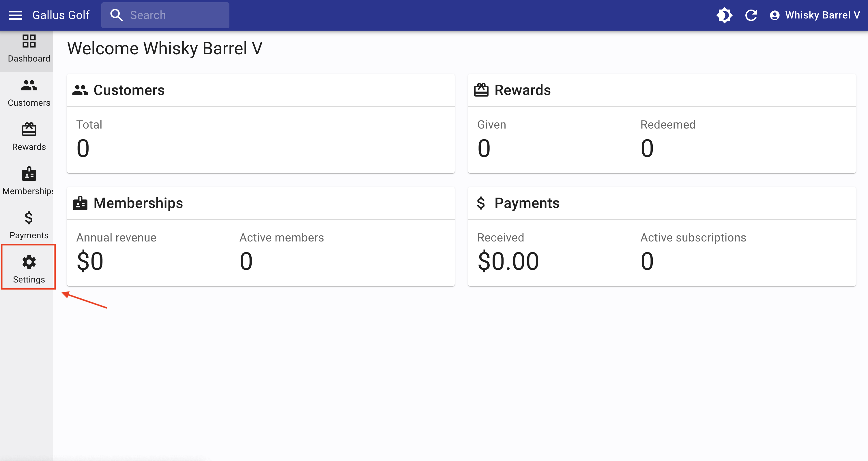Go to Customers in the sidebar

tap(29, 93)
